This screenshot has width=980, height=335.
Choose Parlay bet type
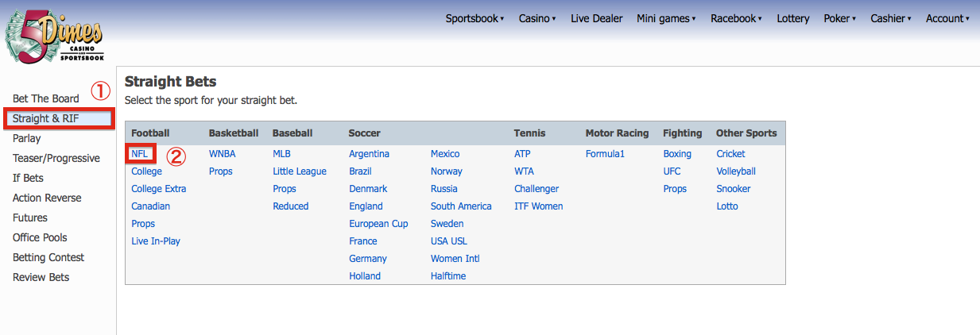click(x=27, y=138)
